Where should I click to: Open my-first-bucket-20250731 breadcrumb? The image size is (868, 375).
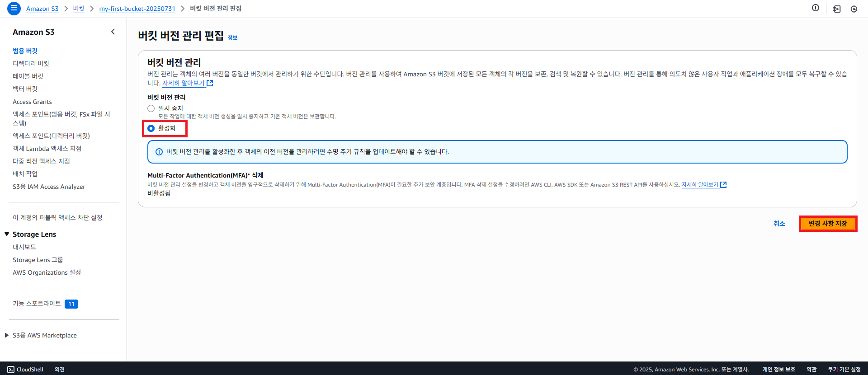point(137,9)
